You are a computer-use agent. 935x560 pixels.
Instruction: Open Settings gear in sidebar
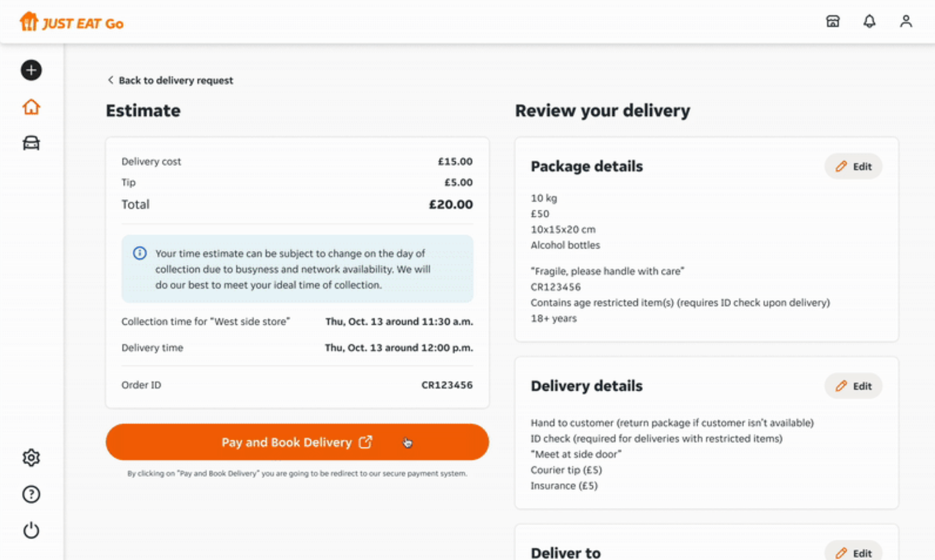click(x=31, y=458)
